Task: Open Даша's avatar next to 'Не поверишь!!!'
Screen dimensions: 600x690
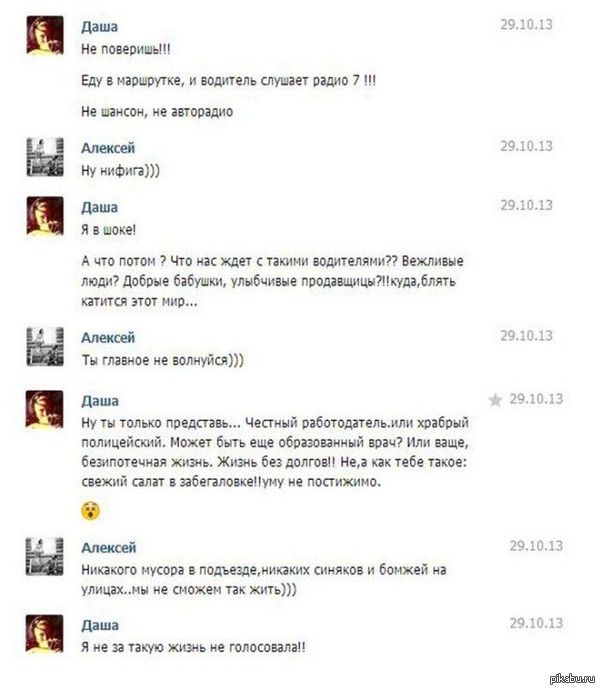Action: (x=45, y=35)
